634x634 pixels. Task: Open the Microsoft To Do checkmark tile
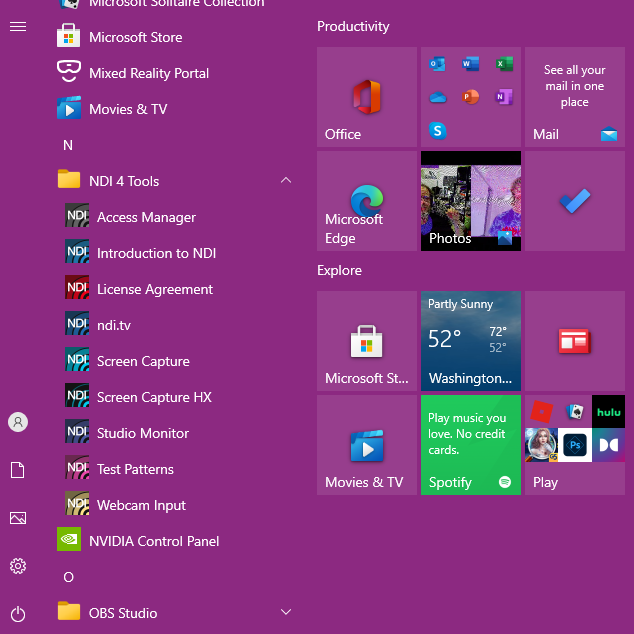(575, 201)
